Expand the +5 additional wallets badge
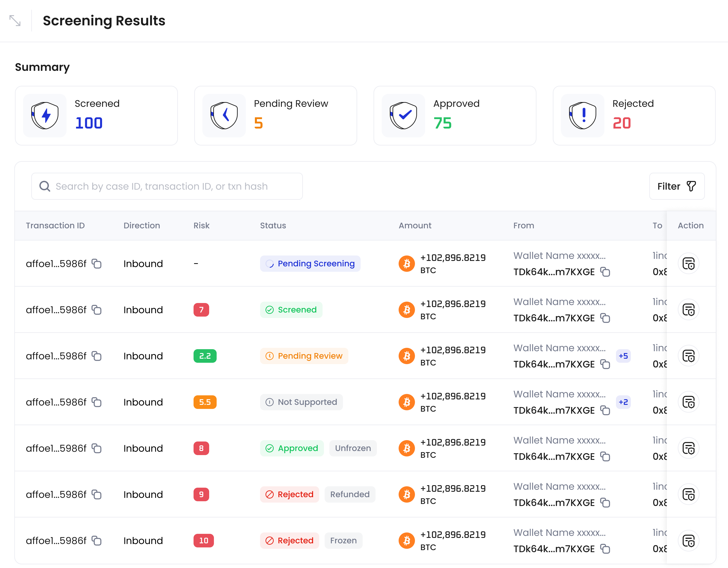The image size is (728, 568). point(623,356)
